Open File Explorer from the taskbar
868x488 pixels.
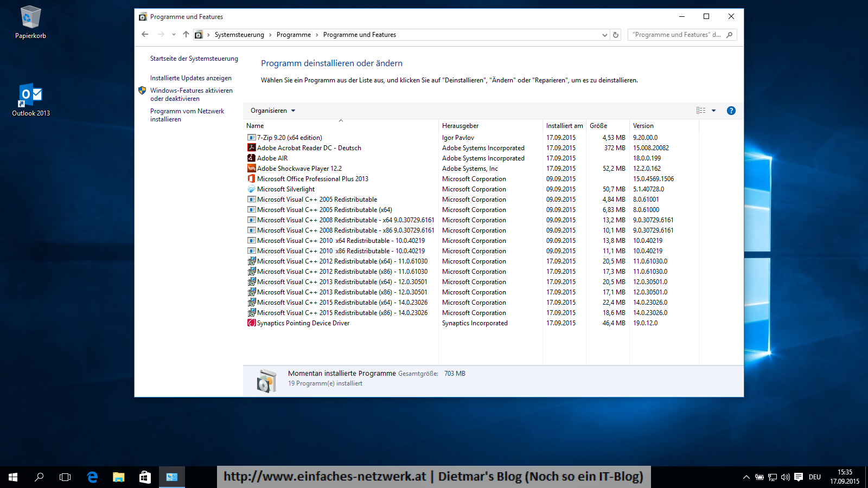118,477
